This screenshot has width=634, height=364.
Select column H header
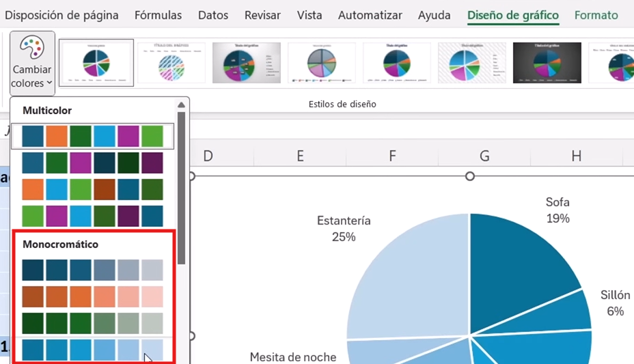coord(577,156)
